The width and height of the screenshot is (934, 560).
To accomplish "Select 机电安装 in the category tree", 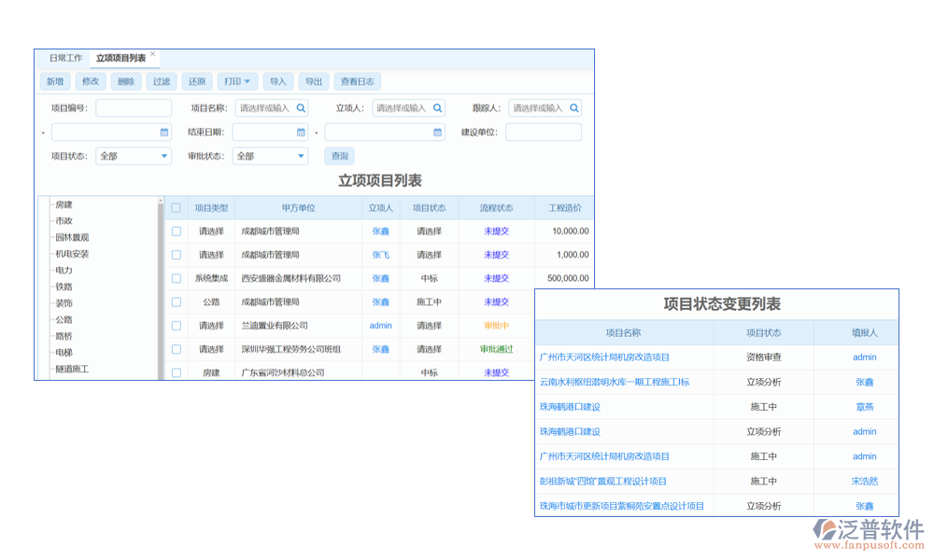I will coord(72,254).
